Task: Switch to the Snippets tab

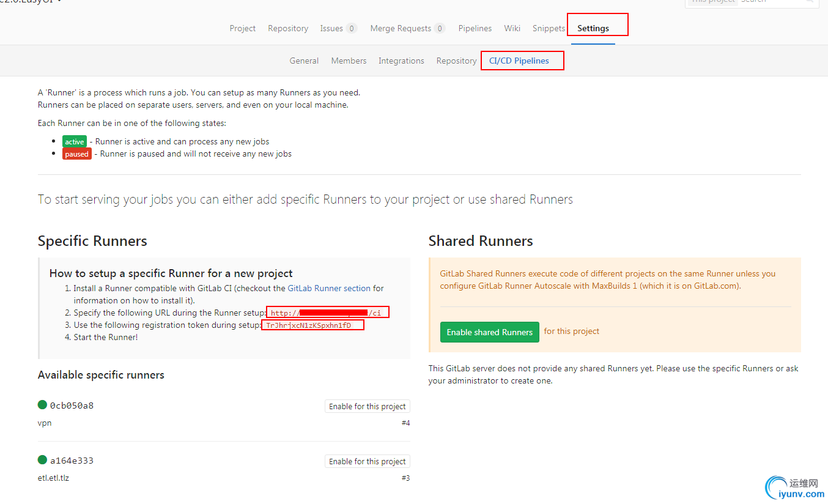Action: tap(549, 28)
